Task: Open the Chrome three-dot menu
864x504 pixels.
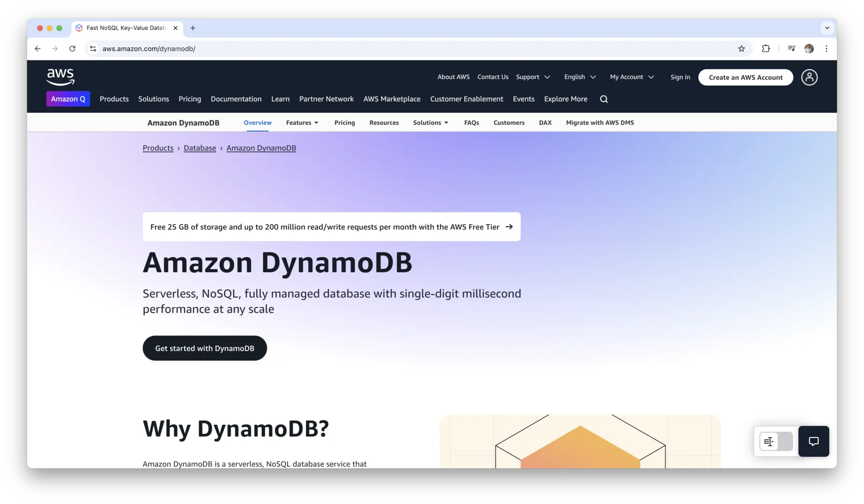Action: point(826,49)
